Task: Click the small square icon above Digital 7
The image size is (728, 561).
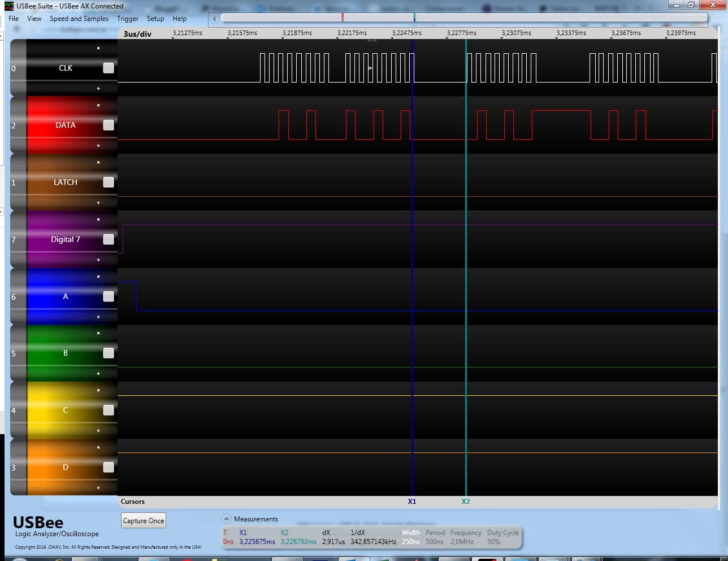Action: click(98, 219)
